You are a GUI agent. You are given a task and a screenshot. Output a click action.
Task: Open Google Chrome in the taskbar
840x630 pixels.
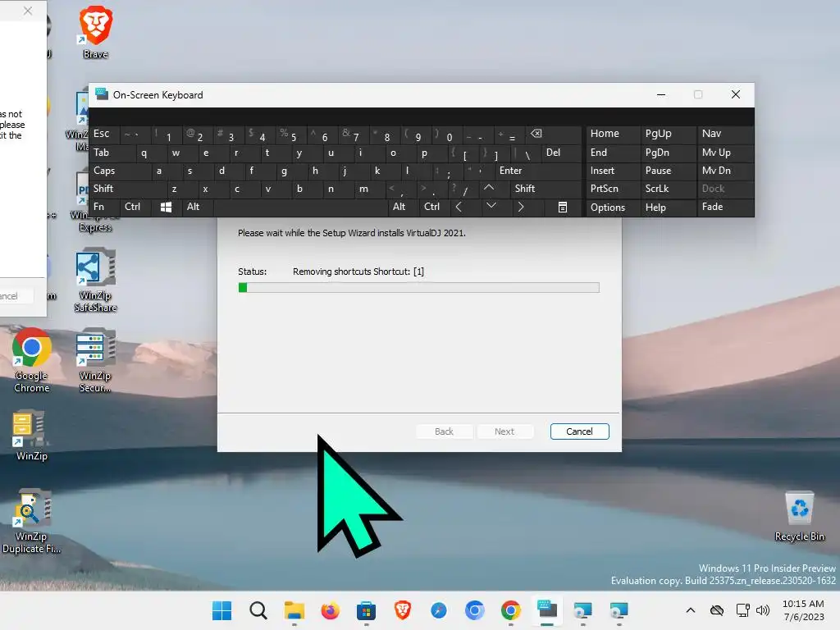(510, 610)
